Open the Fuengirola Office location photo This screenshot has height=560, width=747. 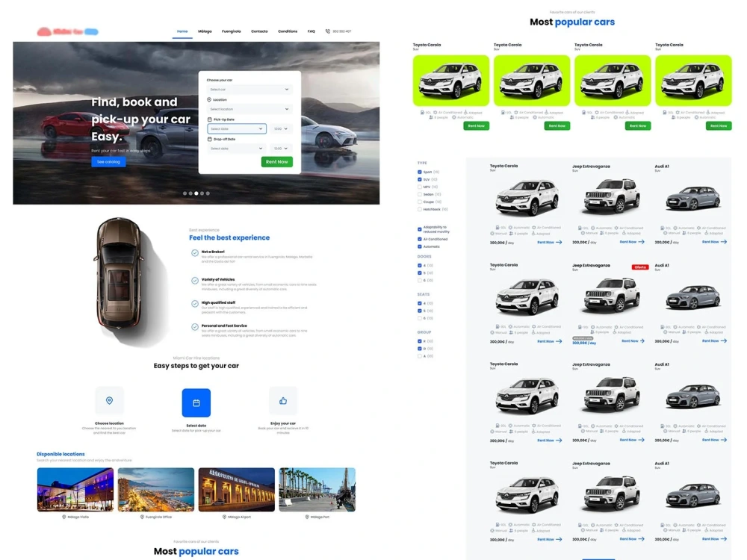click(156, 490)
